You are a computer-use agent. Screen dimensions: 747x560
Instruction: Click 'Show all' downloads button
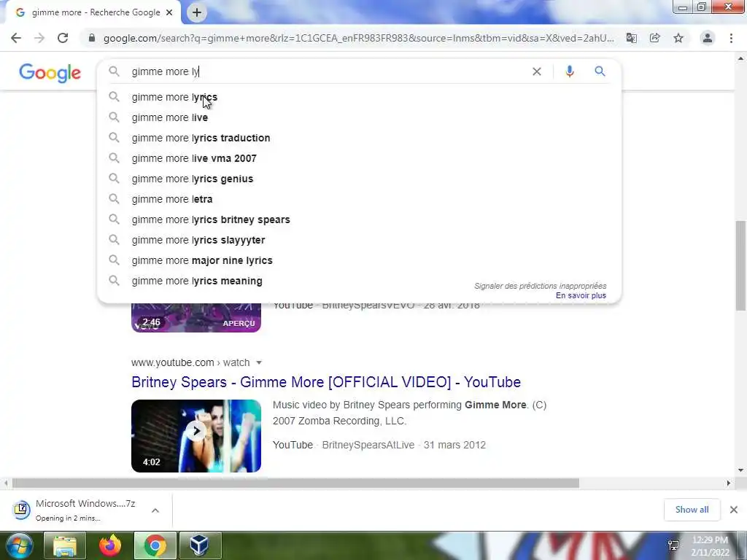[692, 510]
